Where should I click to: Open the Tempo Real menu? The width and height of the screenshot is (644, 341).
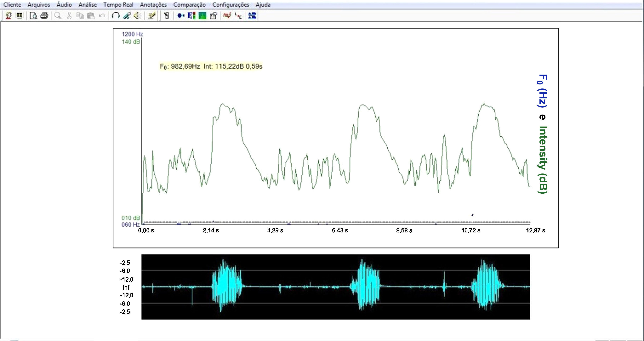point(118,5)
